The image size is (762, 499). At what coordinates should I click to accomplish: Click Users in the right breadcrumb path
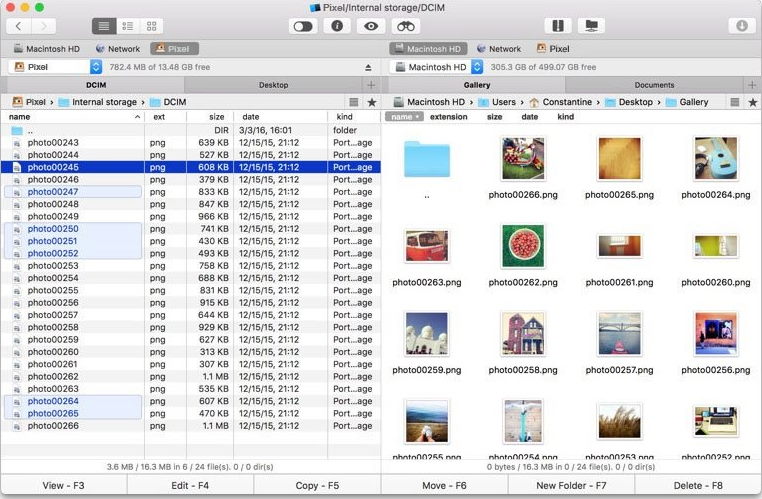click(x=497, y=102)
